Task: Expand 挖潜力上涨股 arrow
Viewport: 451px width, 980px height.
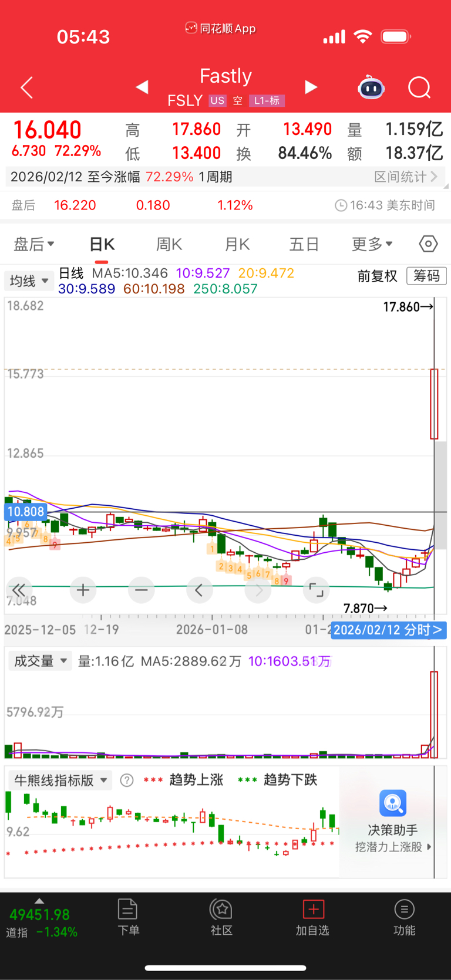Action: click(429, 847)
